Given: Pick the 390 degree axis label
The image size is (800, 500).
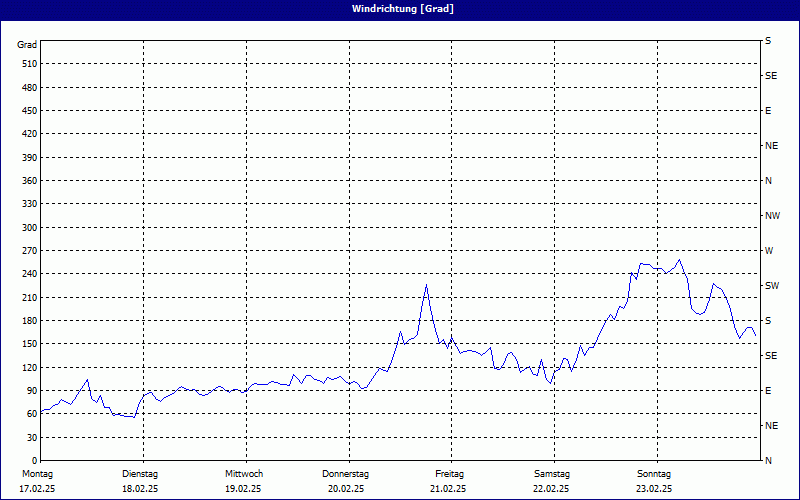Looking at the screenshot, I should pos(30,157).
